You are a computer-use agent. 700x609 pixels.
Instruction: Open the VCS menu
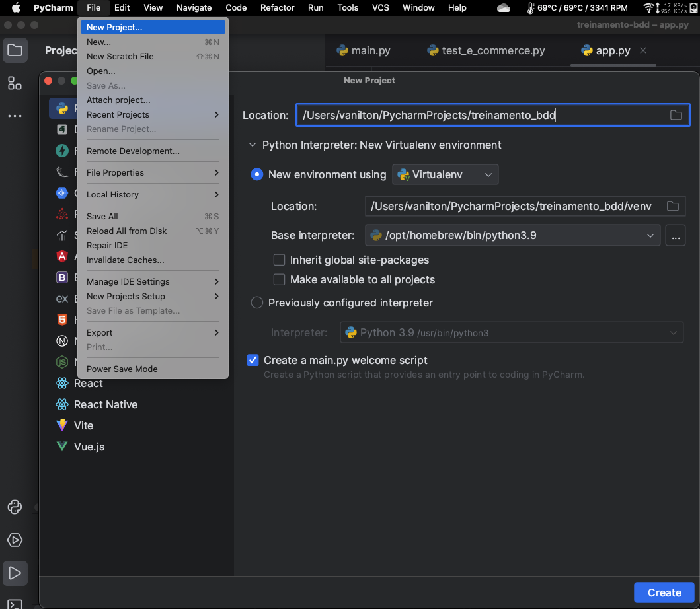pyautogui.click(x=380, y=7)
